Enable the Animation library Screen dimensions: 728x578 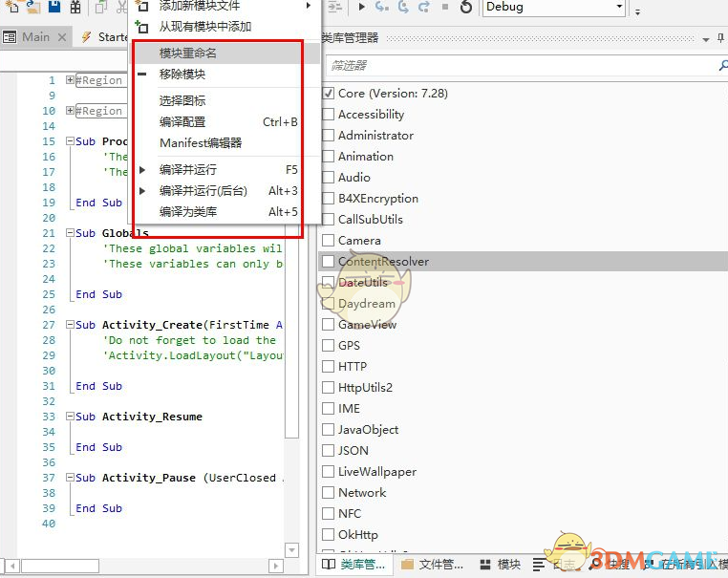(328, 157)
